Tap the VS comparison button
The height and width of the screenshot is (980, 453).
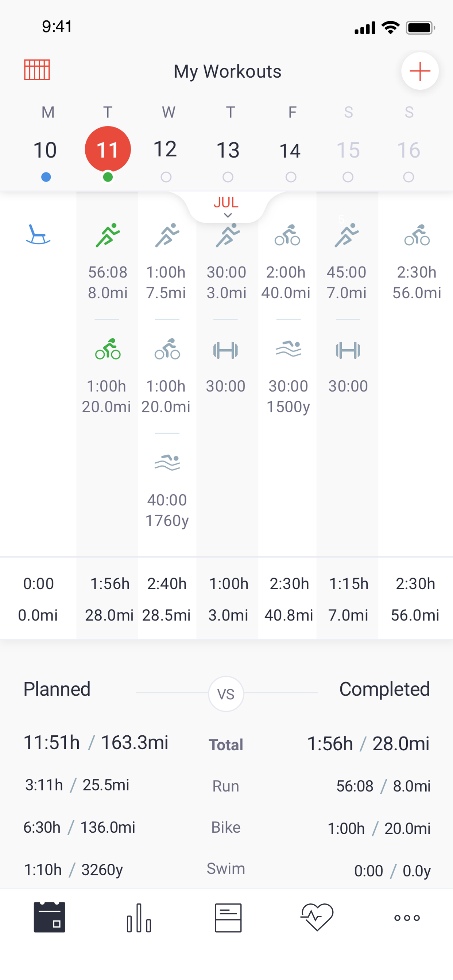click(226, 694)
